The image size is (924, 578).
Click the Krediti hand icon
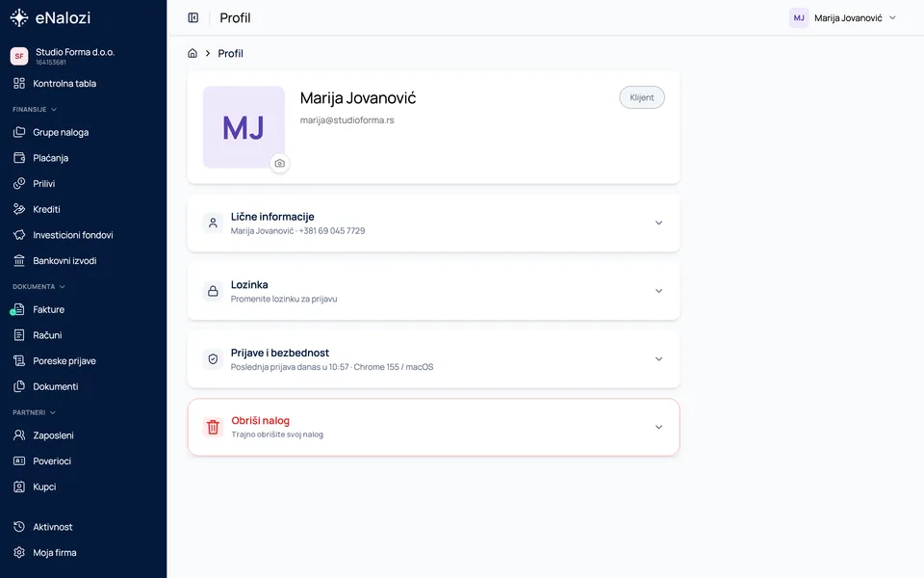[19, 209]
